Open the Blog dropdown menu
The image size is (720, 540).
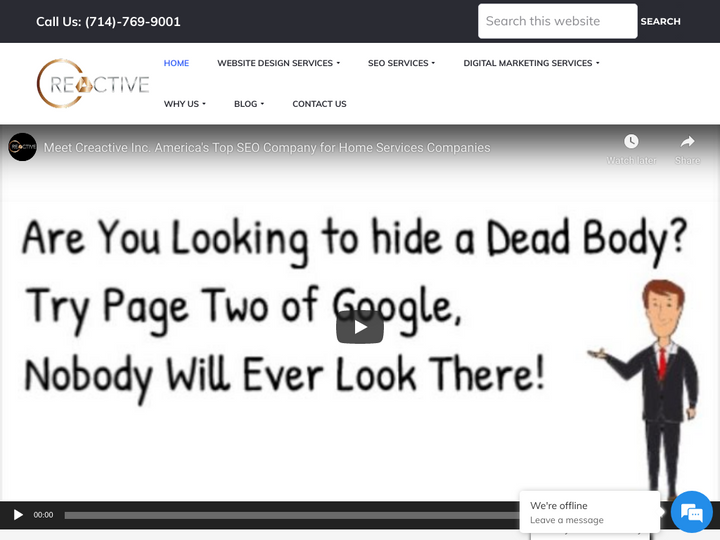(249, 104)
